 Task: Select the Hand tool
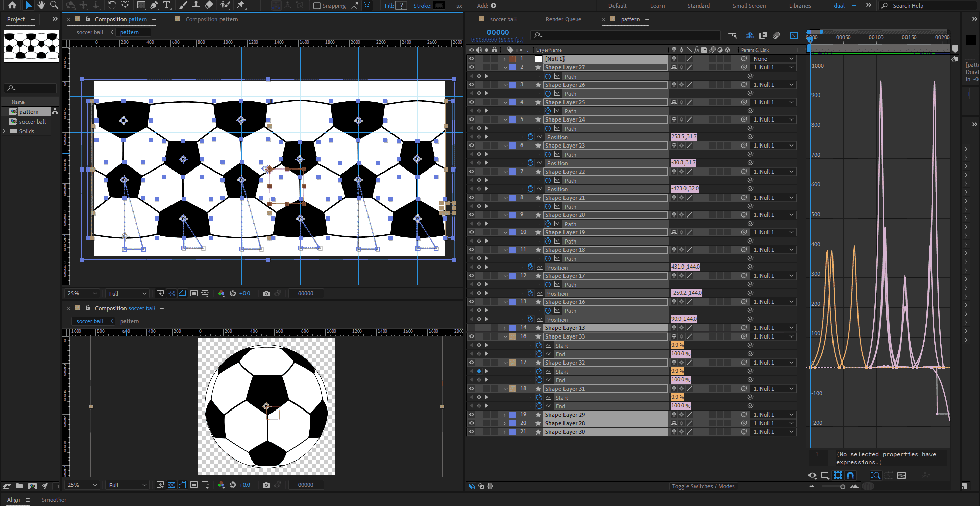pyautogui.click(x=41, y=5)
